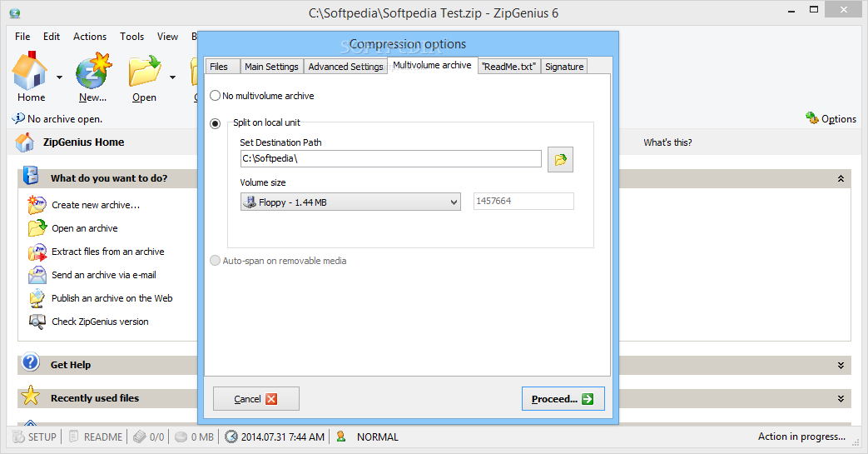Viewport: 868px width, 454px height.
Task: Click the README status bar icon
Action: (x=74, y=437)
